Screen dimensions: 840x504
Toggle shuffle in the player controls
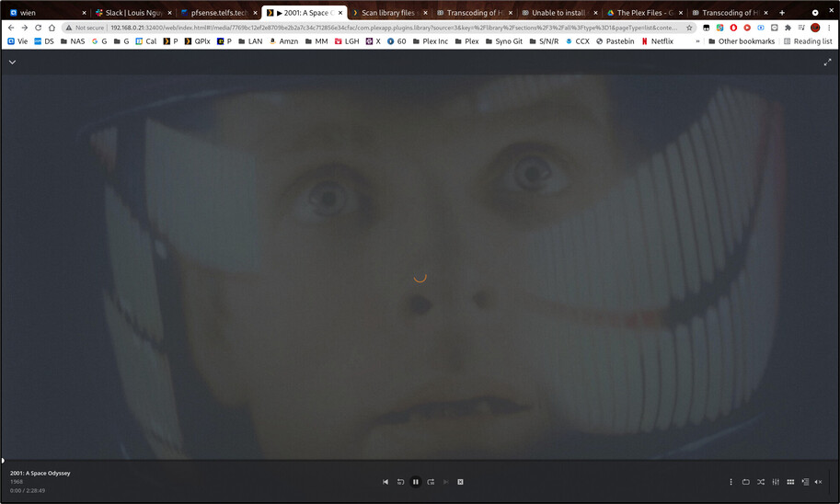(x=761, y=482)
